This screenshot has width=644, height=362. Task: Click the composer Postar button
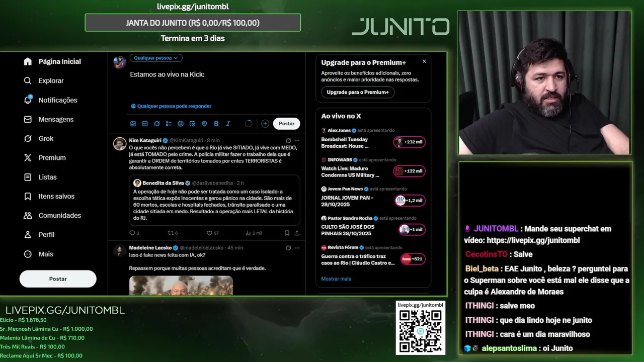(287, 124)
